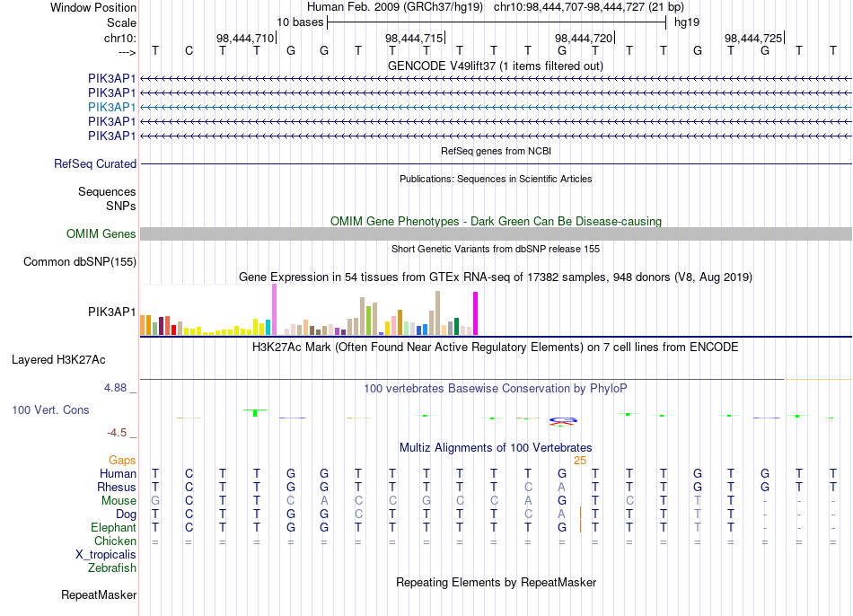Click the orange 25 gap count marker
This screenshot has width=853, height=616.
tap(580, 461)
